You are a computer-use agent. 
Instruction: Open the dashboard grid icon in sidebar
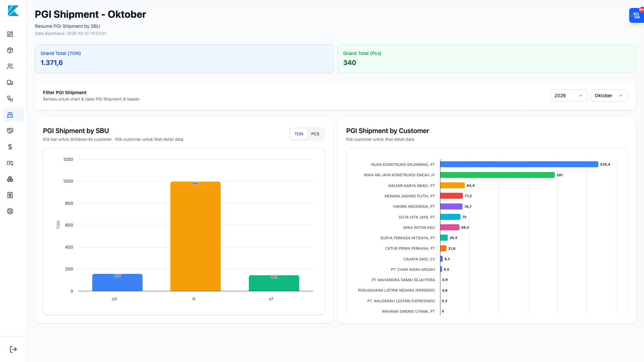(x=10, y=34)
